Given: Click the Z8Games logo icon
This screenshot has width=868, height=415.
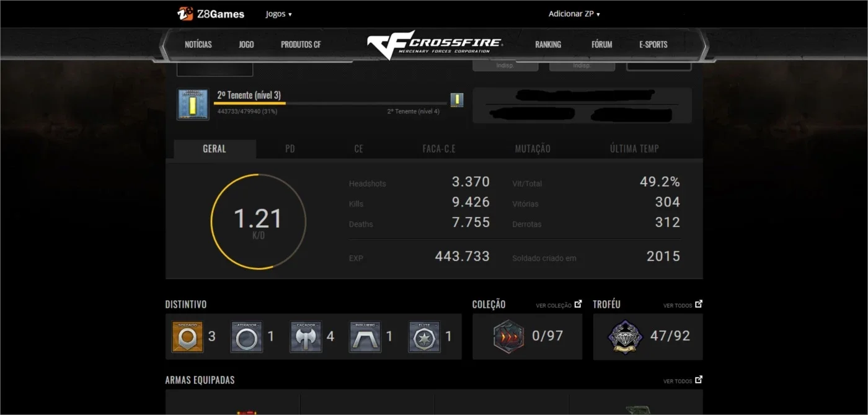Looking at the screenshot, I should click(185, 14).
